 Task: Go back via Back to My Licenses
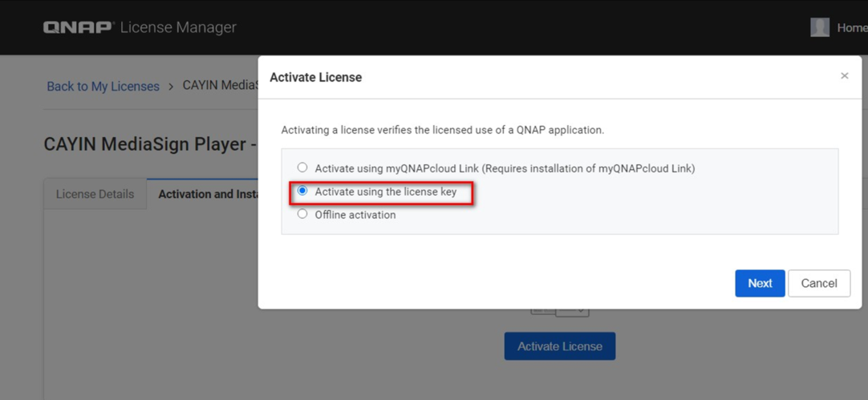tap(103, 87)
